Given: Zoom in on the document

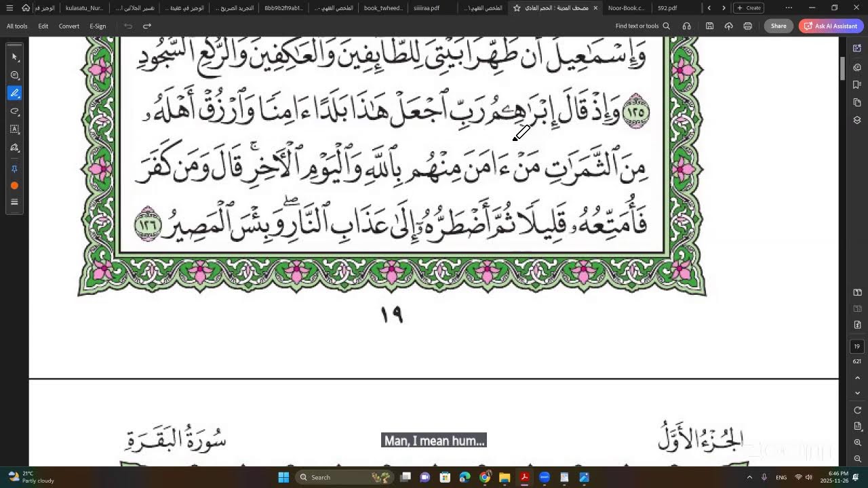Looking at the screenshot, I should [x=857, y=443].
